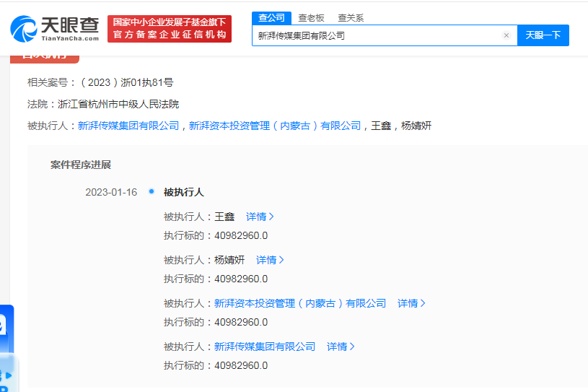Switch to the 查公司 tab

(x=271, y=17)
